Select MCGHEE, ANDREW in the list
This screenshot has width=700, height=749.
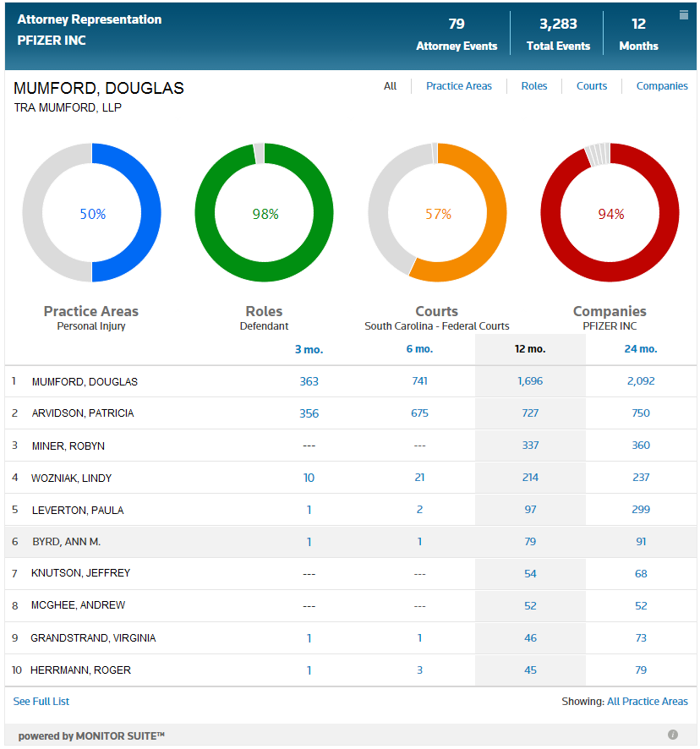click(x=78, y=605)
